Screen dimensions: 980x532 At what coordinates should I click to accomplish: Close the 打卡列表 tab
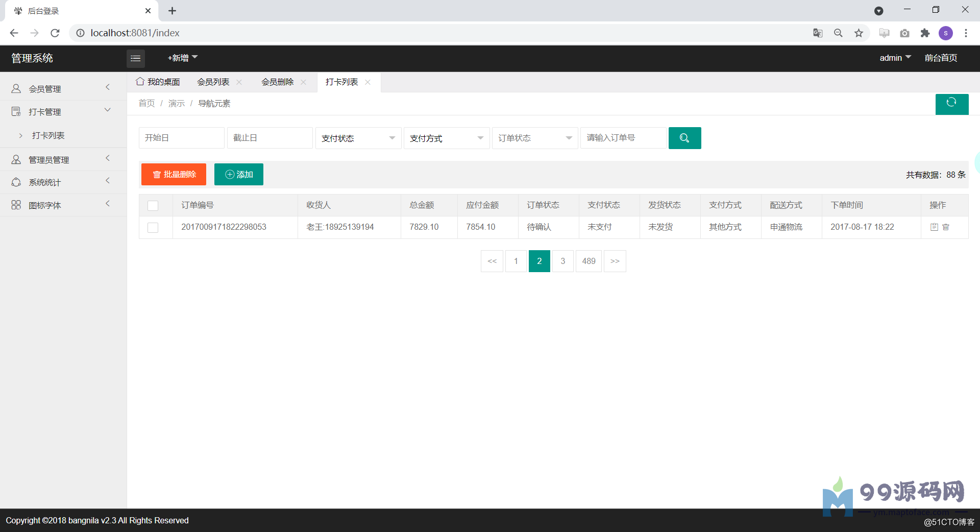367,82
